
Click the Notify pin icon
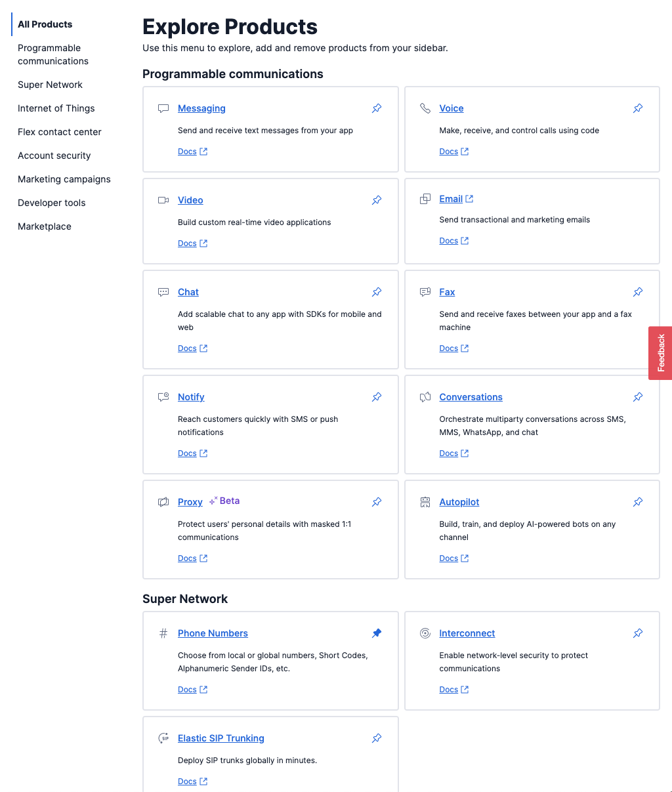coord(377,397)
